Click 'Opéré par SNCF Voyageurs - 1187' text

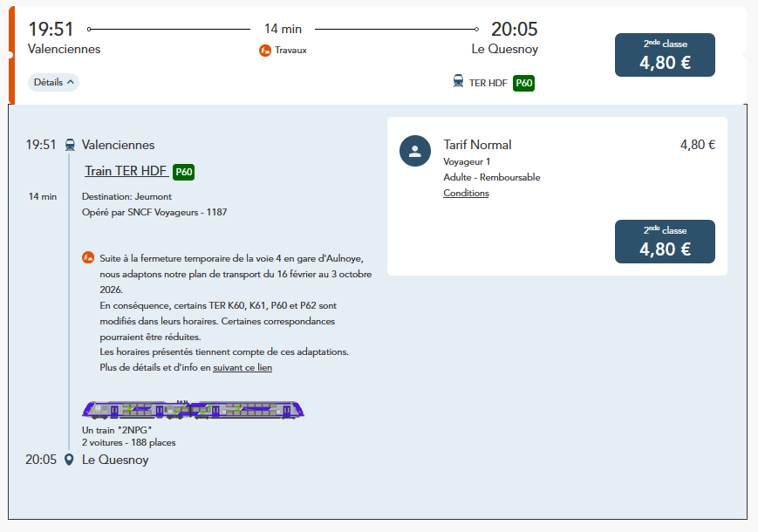click(x=154, y=212)
